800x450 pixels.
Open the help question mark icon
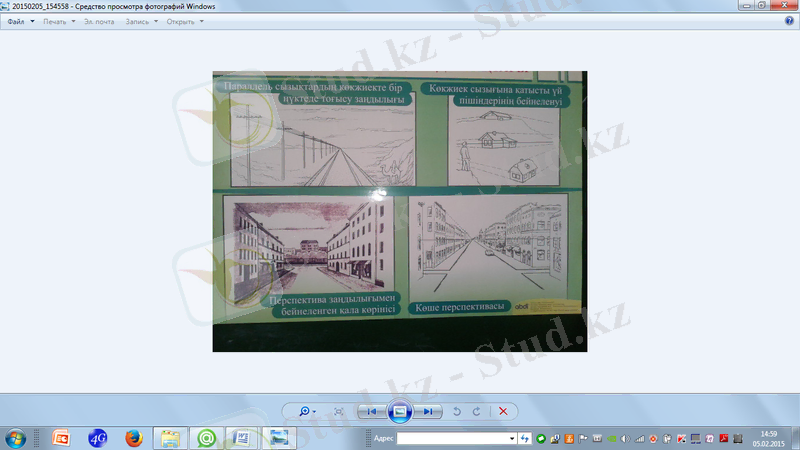[788, 21]
